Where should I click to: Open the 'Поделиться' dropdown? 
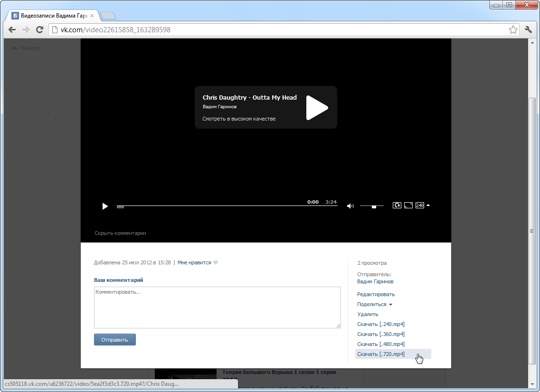375,304
